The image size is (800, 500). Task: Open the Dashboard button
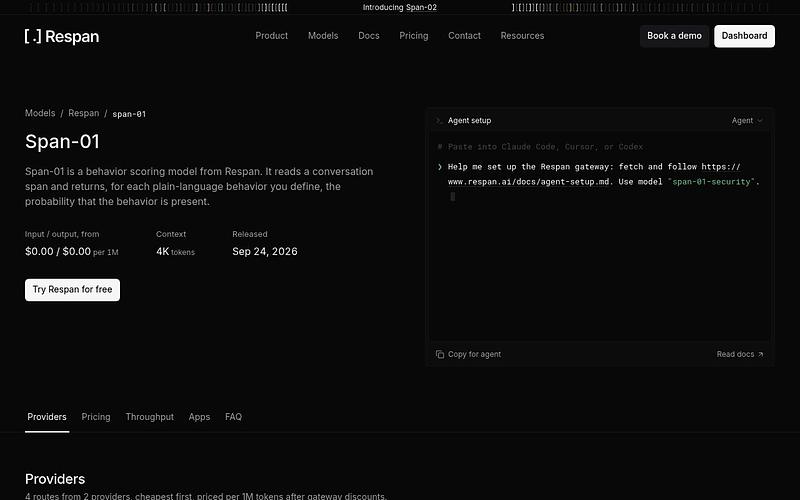click(744, 36)
